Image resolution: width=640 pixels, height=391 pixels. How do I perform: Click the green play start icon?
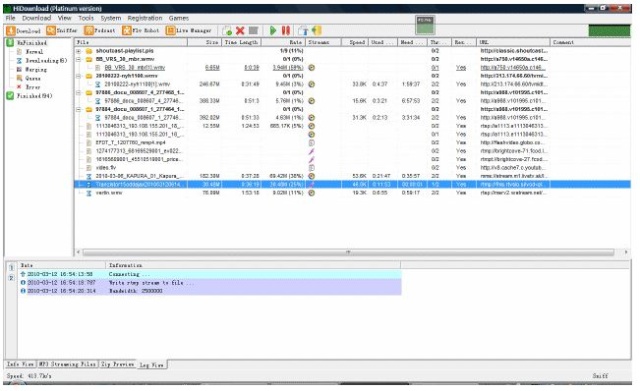273,31
